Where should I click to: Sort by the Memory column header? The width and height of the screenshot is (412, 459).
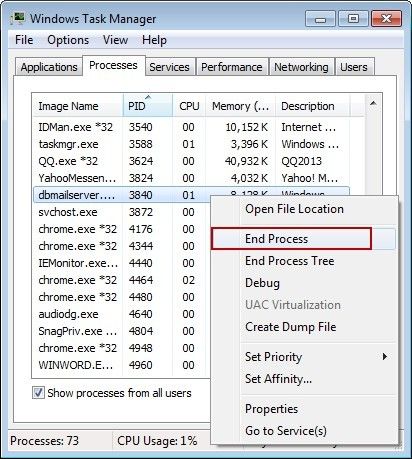point(240,106)
